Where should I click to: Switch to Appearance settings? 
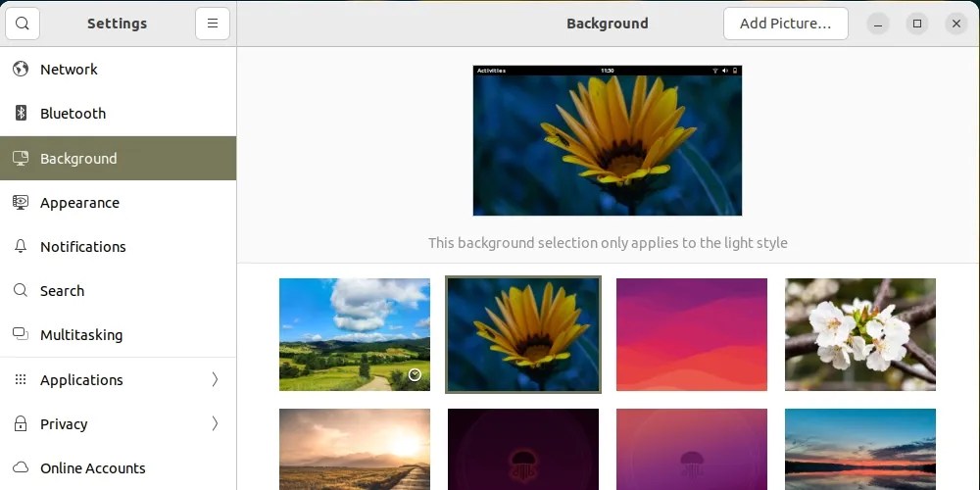point(119,203)
